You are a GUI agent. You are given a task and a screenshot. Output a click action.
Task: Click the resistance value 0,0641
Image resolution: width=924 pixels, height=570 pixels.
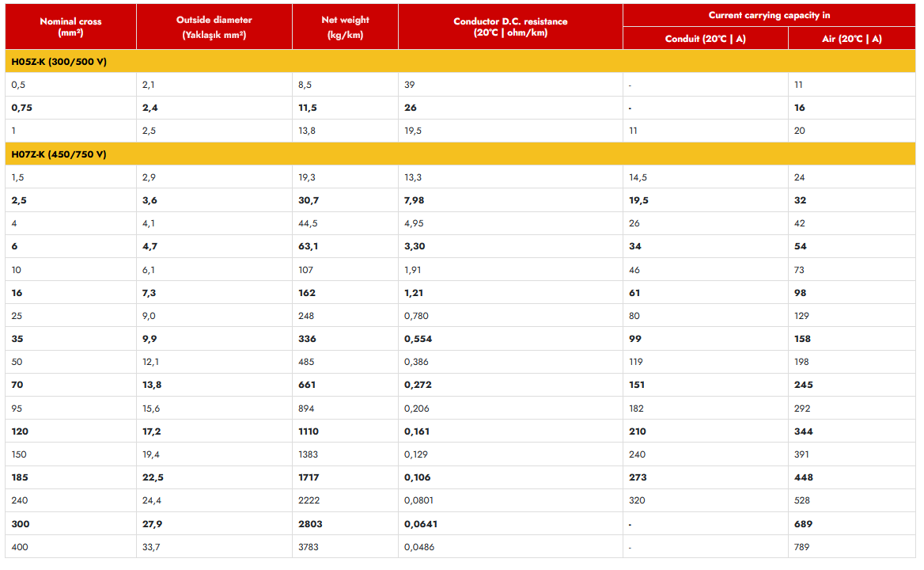[x=420, y=524]
